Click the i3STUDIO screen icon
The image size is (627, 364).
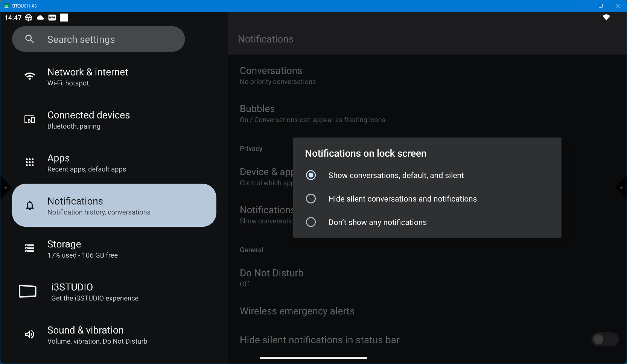[28, 291]
